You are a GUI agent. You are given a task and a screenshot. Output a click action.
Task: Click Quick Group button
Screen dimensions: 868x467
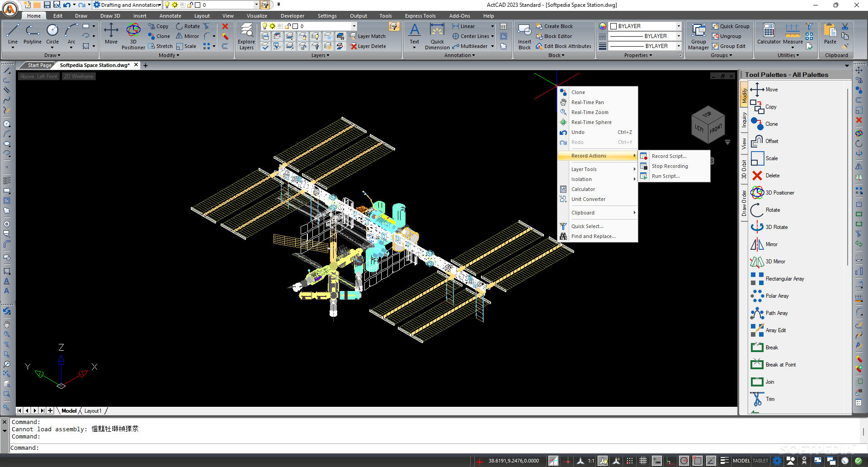tap(731, 26)
